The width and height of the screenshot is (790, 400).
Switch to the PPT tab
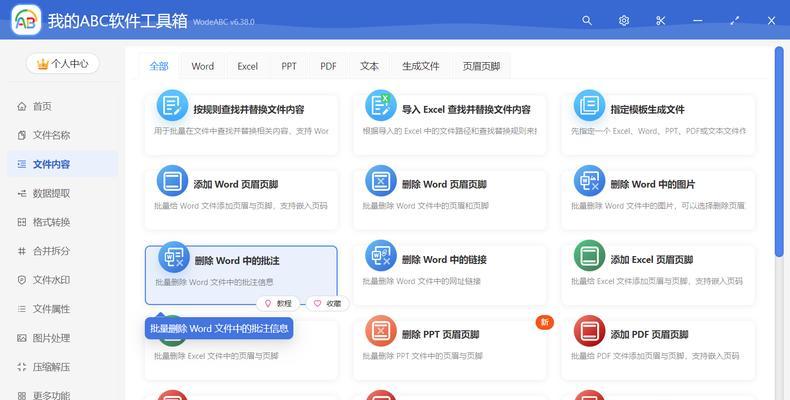[289, 66]
